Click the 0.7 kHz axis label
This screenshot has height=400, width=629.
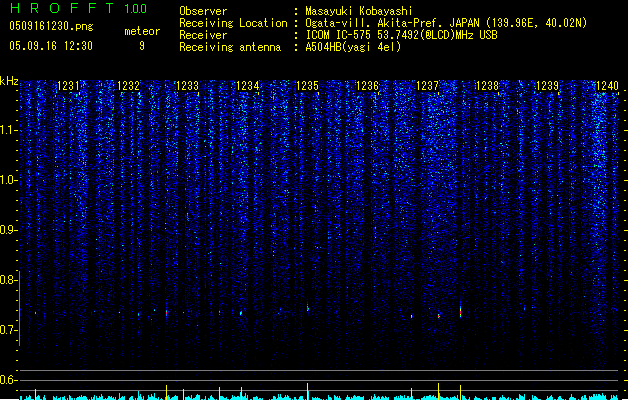tap(7, 330)
